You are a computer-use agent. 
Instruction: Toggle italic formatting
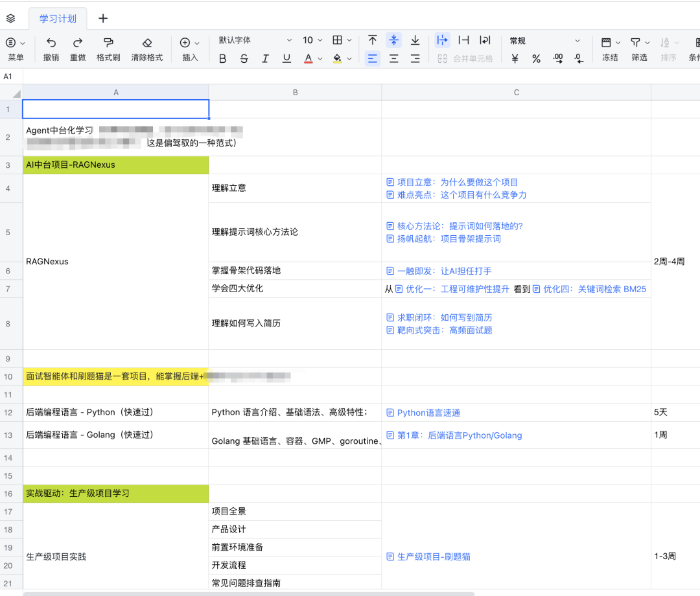tap(265, 58)
